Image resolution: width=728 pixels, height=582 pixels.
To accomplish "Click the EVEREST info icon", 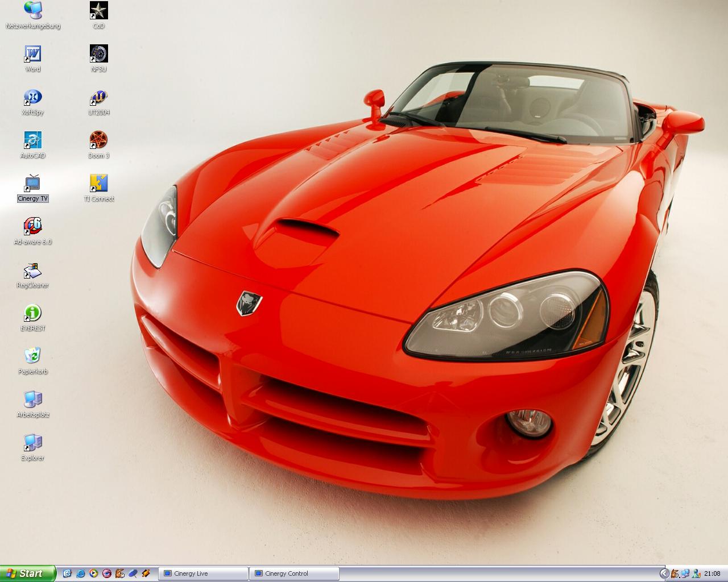I will pos(32,313).
